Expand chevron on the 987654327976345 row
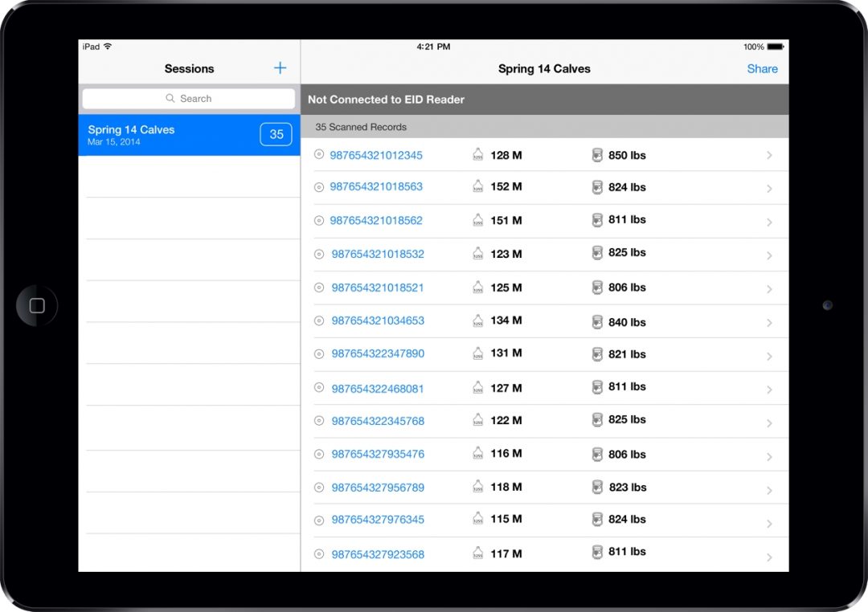 pos(769,524)
